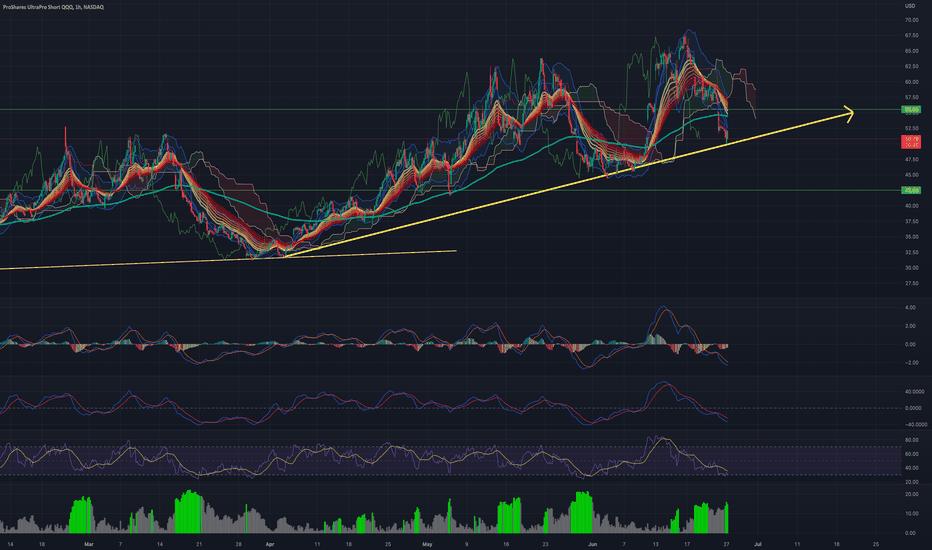
Task: Click the USD currency label on price axis
Action: pos(909,6)
